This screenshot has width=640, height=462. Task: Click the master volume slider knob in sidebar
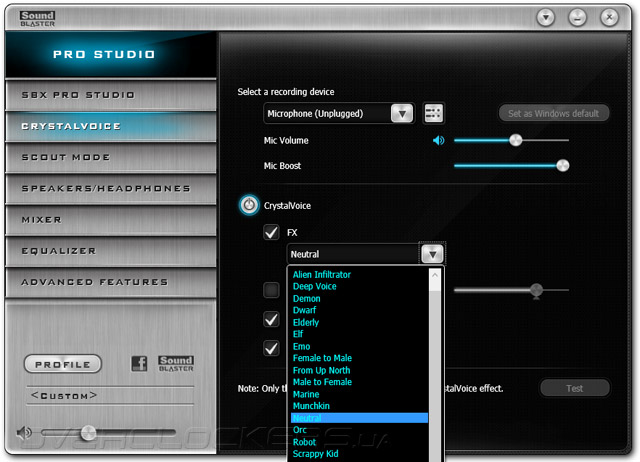point(88,433)
